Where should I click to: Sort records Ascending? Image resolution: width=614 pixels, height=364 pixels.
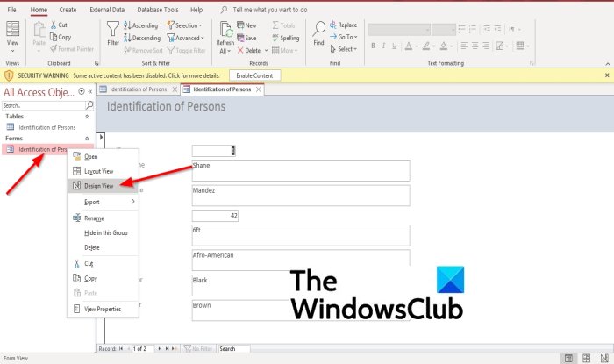140,25
